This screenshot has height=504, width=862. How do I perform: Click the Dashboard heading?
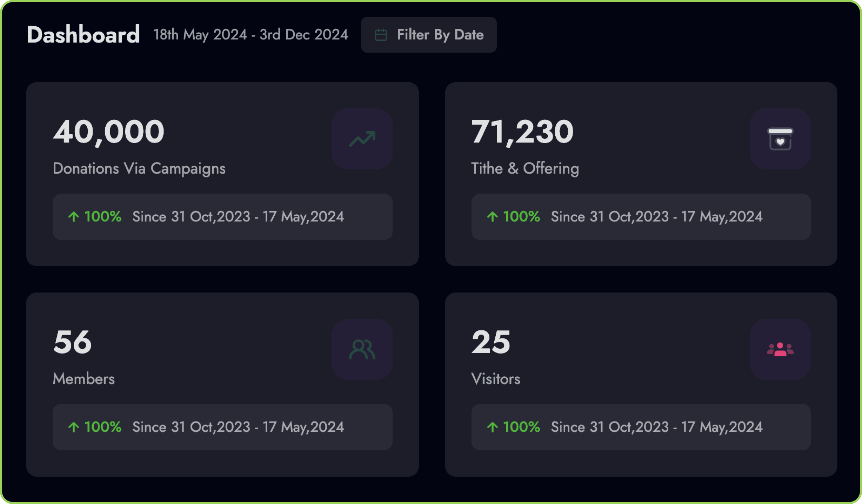click(x=83, y=35)
